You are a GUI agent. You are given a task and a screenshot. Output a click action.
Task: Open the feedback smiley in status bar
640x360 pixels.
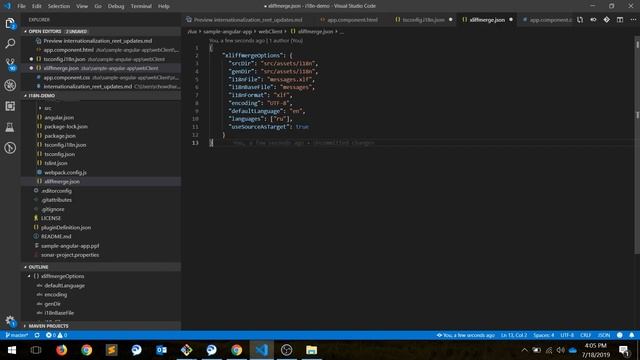(x=620, y=335)
